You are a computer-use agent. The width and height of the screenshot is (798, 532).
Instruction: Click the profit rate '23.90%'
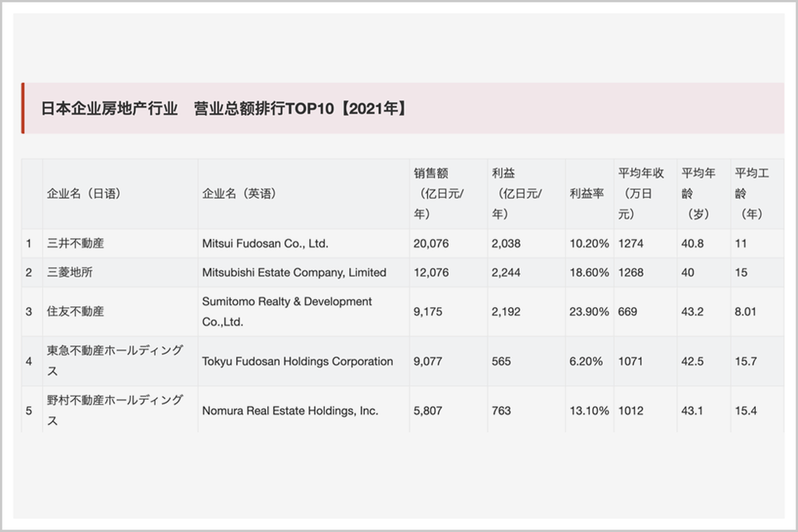click(x=589, y=312)
